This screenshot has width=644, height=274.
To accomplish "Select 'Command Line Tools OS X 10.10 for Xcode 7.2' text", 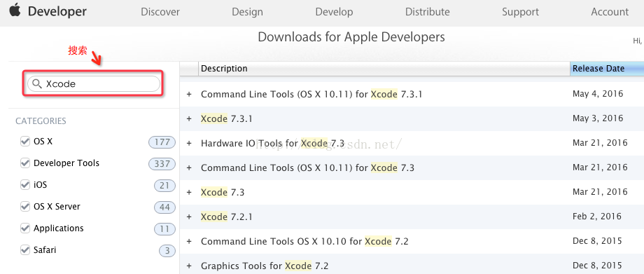I will [304, 241].
